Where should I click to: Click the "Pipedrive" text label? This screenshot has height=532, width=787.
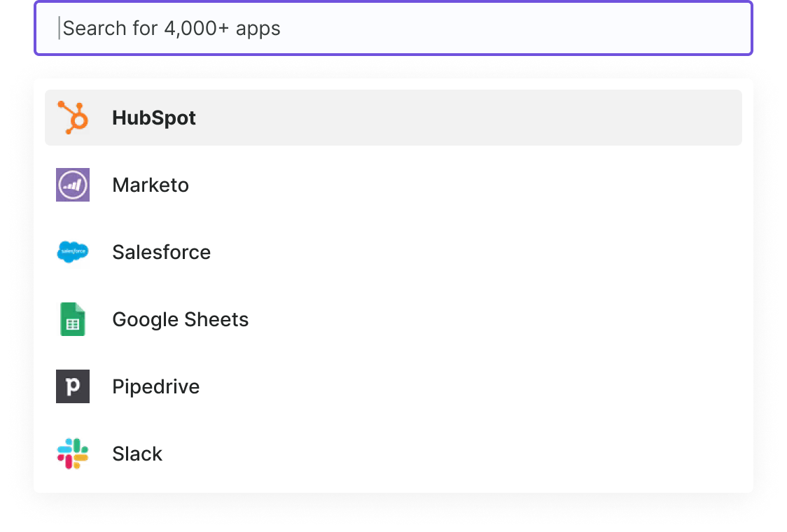tap(155, 387)
